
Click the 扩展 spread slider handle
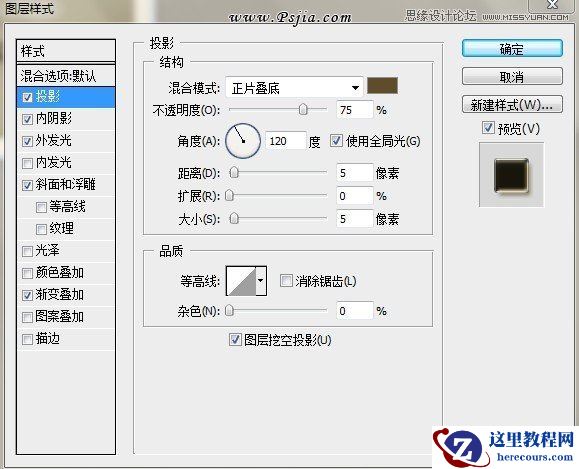(230, 195)
